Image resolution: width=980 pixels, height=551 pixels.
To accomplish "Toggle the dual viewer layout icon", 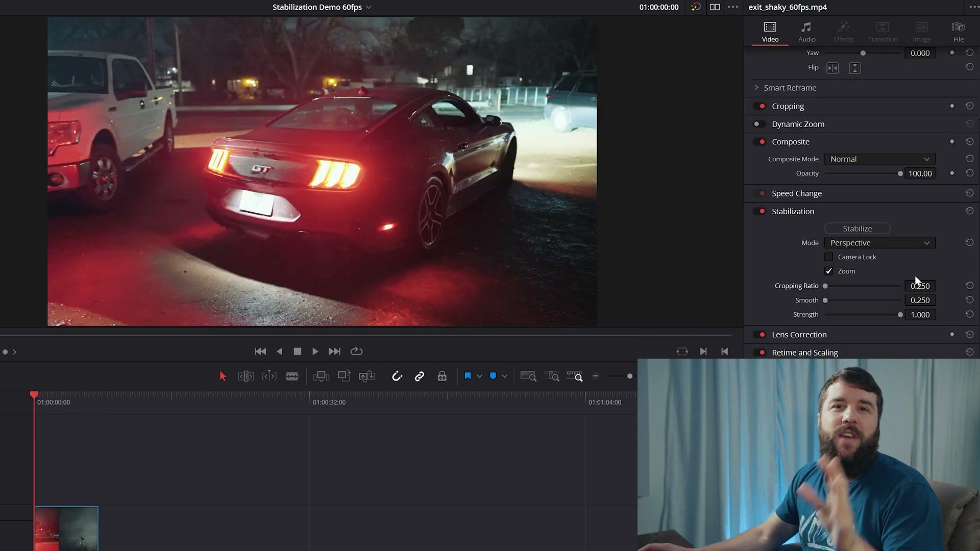I will coord(715,7).
